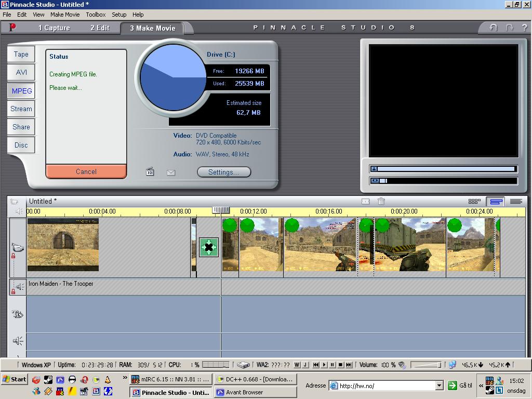Click the Help question mark icon

(525, 28)
